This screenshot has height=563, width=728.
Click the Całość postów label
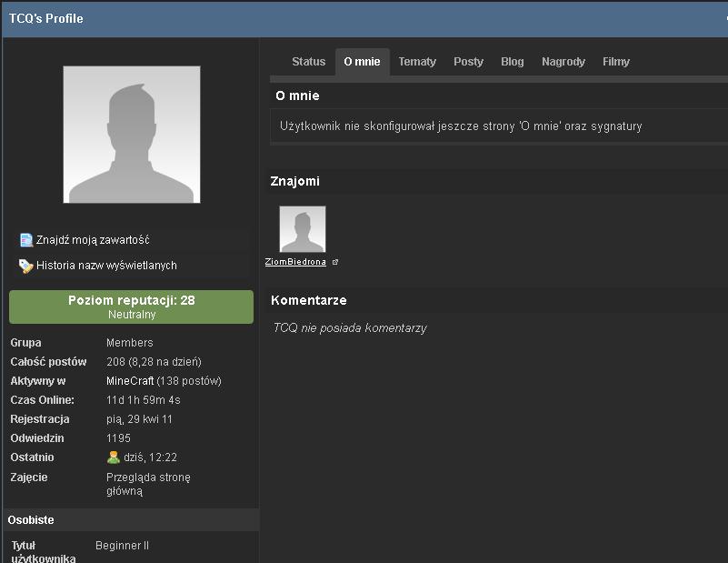pyautogui.click(x=48, y=362)
